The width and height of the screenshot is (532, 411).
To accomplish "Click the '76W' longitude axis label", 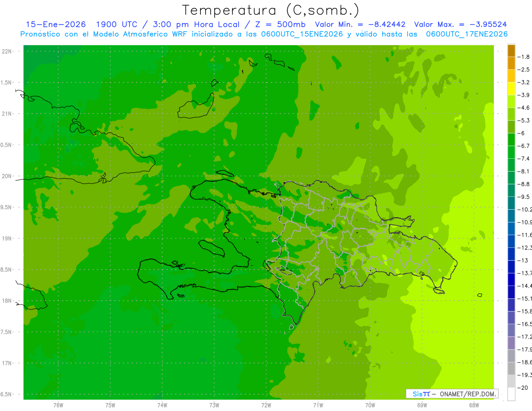I will tap(58, 405).
